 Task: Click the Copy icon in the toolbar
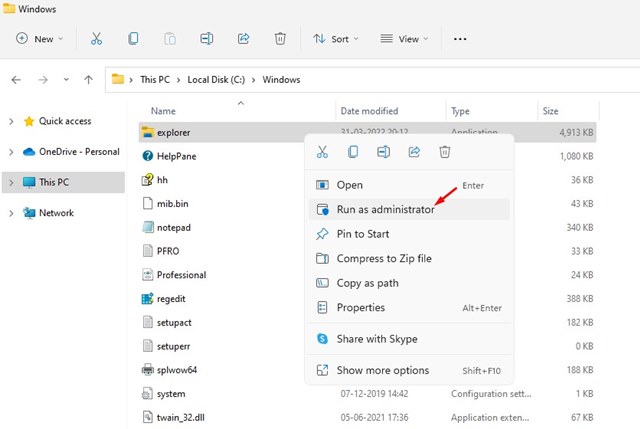click(x=133, y=39)
